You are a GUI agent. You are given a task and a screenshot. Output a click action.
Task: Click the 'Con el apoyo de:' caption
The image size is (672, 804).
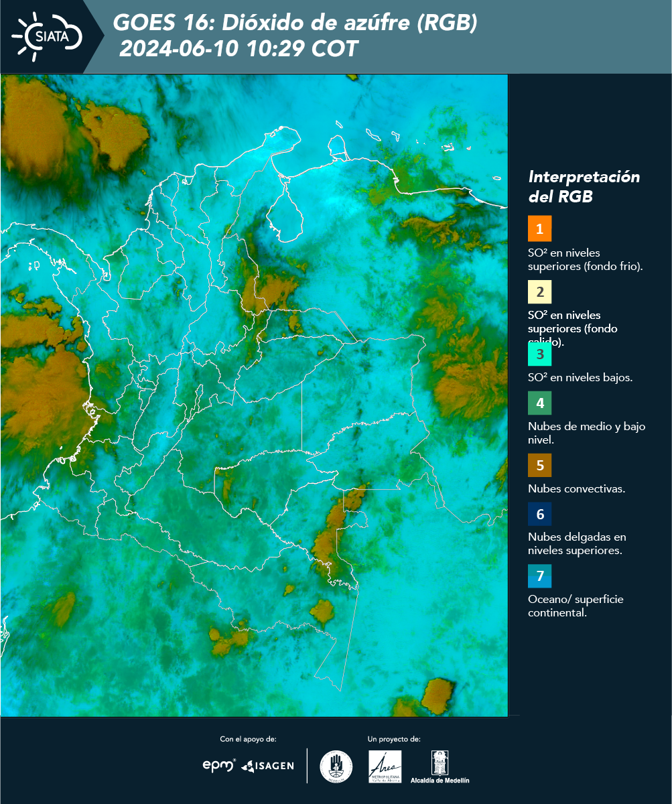248,739
